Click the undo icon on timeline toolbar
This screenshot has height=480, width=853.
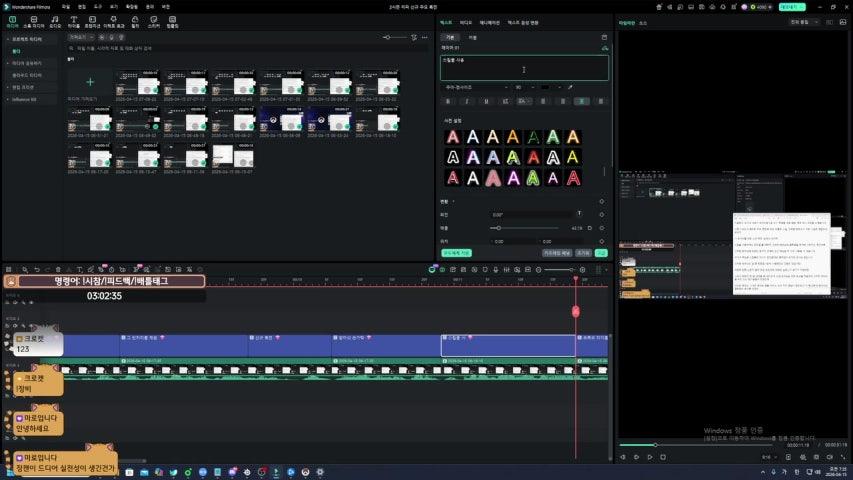point(37,269)
